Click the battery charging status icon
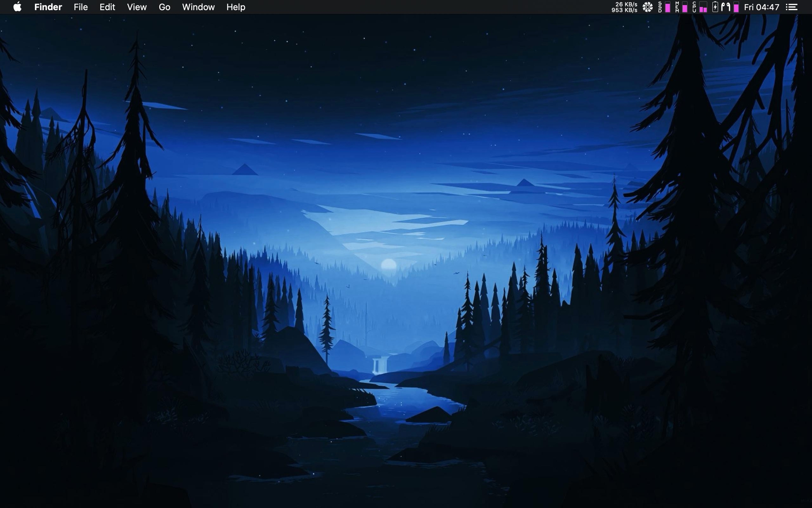Screen dimensions: 812x508 (x=715, y=7)
